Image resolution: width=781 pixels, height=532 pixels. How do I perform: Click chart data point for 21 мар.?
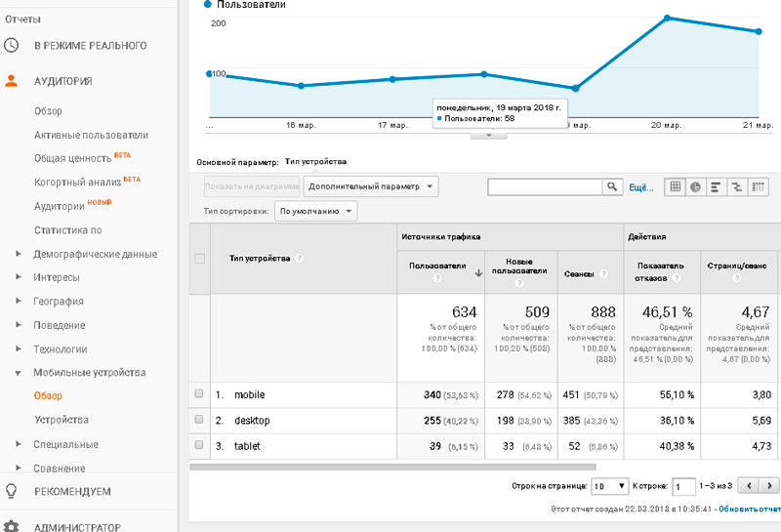(x=759, y=31)
